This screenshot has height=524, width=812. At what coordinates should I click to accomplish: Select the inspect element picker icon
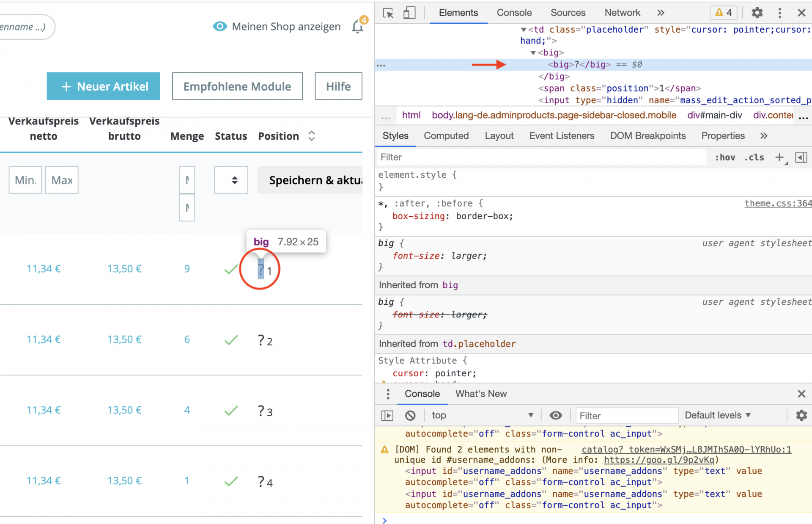pos(388,13)
